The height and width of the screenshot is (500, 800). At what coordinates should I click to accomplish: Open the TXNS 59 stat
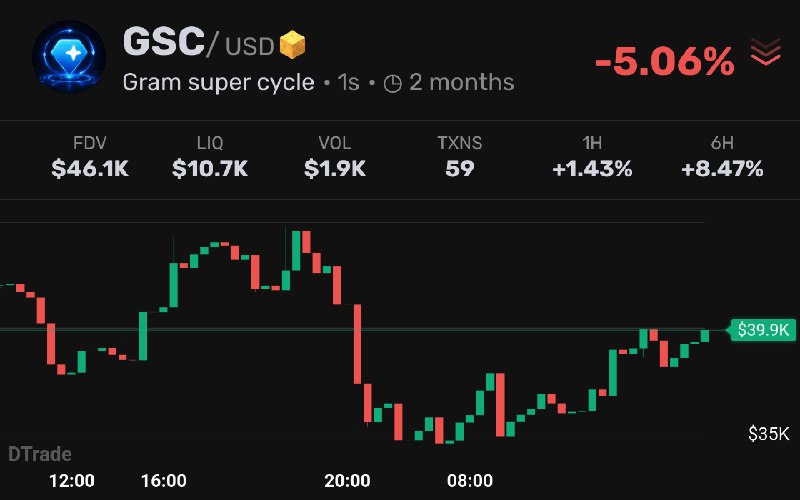click(x=460, y=157)
